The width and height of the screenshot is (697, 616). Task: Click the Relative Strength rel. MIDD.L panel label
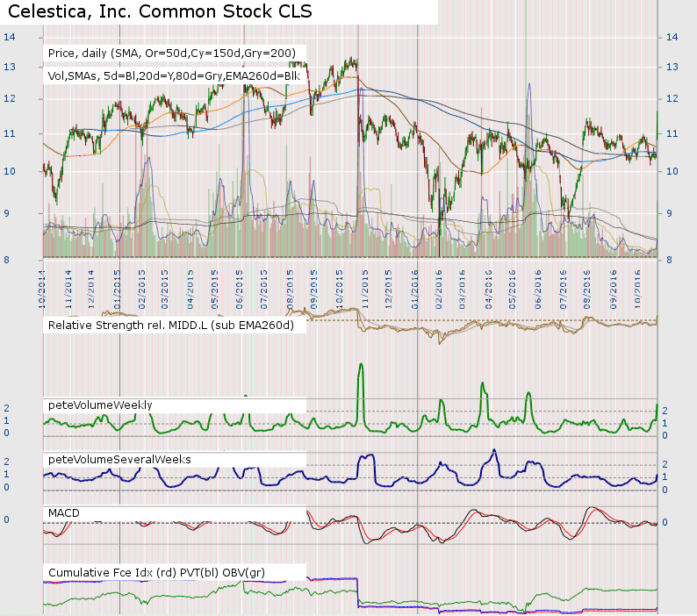170,326
